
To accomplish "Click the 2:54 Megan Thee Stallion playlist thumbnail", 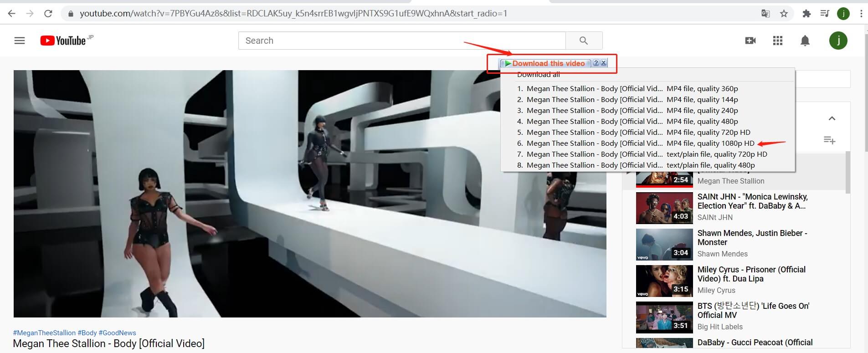I will click(664, 179).
